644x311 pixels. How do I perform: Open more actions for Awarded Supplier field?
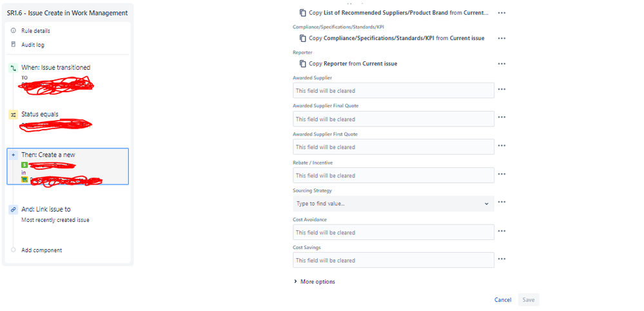pos(502,89)
